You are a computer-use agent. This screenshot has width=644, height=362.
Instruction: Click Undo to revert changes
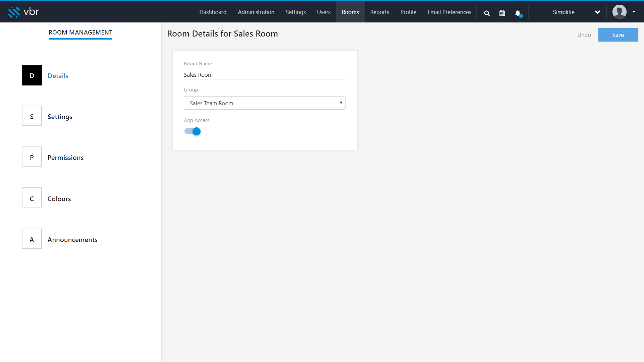pyautogui.click(x=584, y=35)
